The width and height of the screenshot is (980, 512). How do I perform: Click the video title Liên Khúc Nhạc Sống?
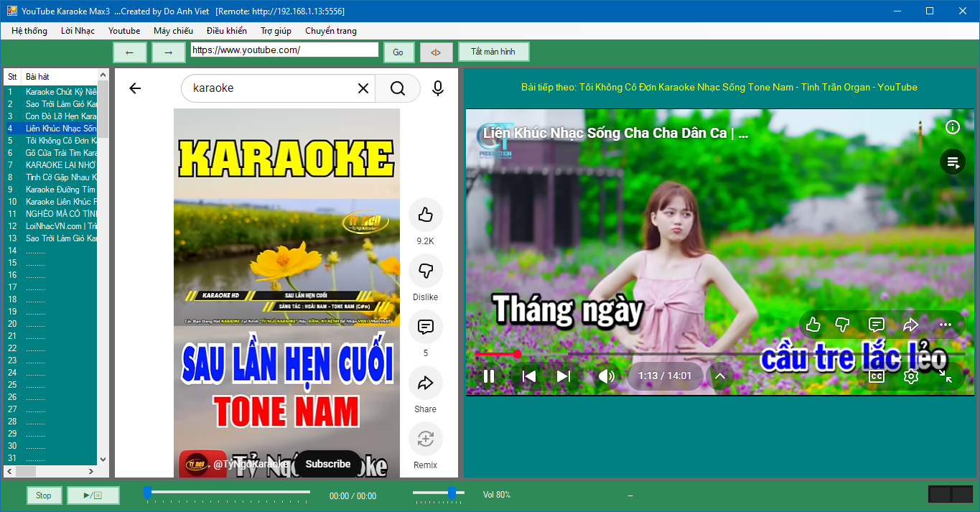pos(616,134)
